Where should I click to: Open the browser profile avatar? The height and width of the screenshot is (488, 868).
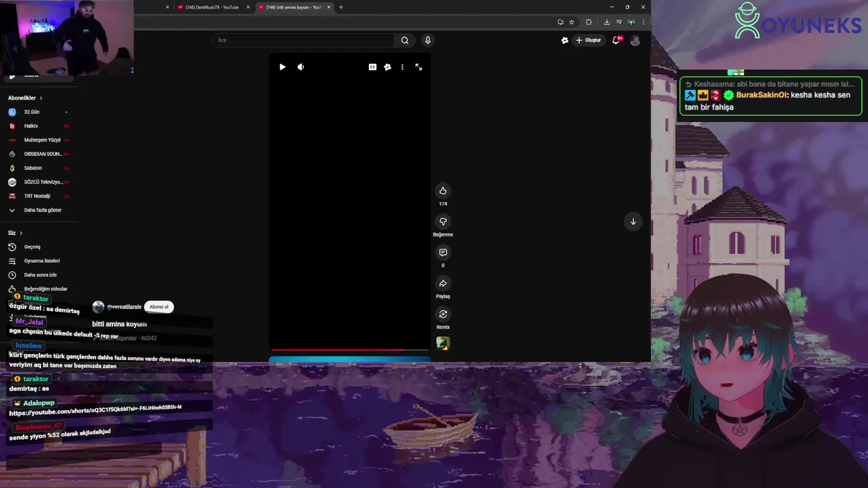coord(631,22)
